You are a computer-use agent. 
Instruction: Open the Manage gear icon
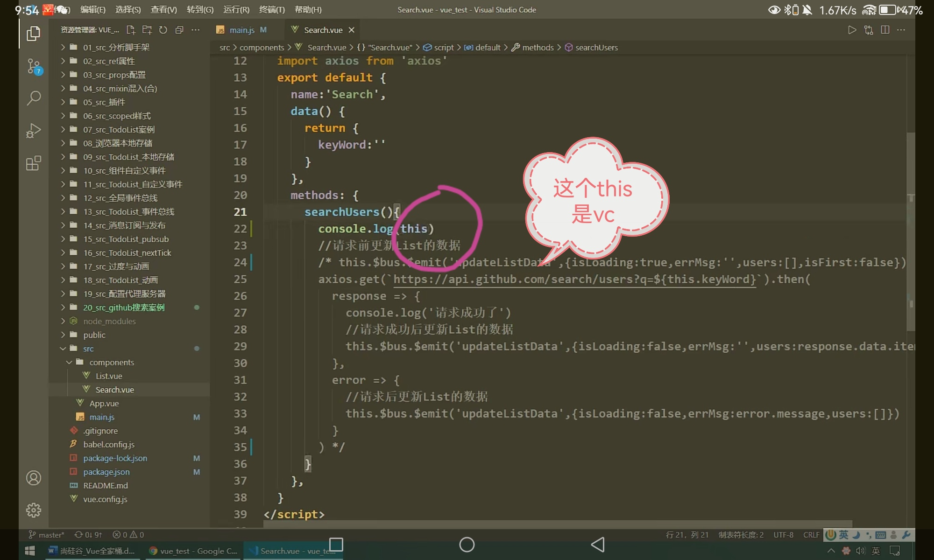tap(34, 510)
